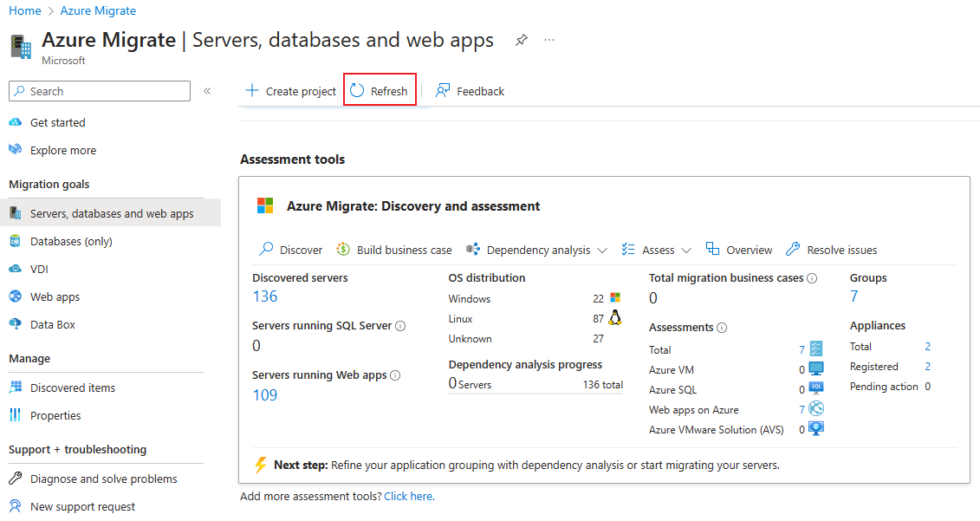Viewport: 980px width, 521px height.
Task: Select Databases (only) in sidebar
Action: pos(71,241)
